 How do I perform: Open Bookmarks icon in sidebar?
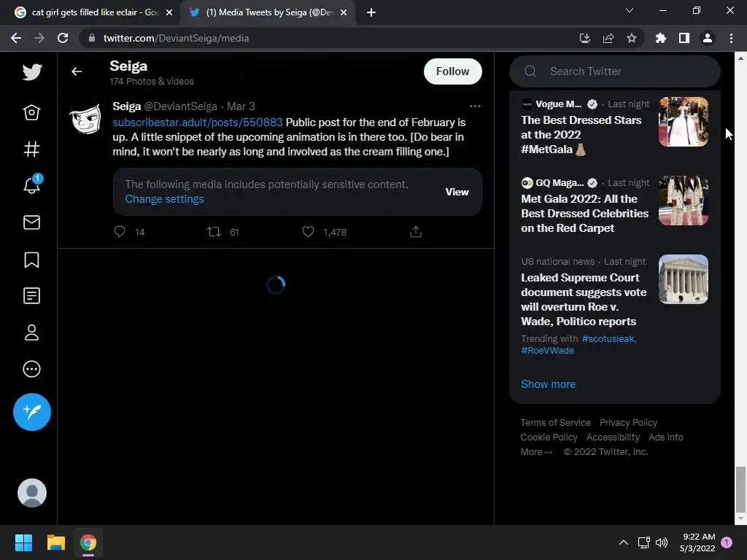coord(31,260)
